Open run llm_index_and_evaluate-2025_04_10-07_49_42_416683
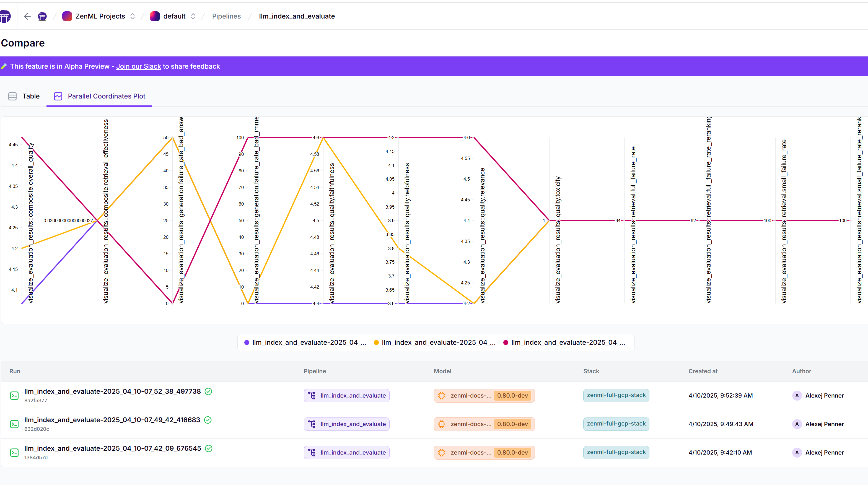 [112, 420]
